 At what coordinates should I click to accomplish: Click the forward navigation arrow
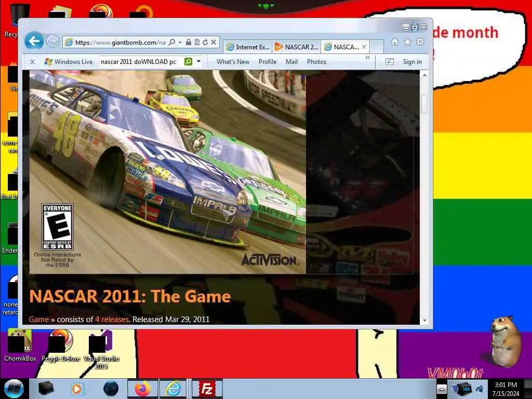click(x=52, y=42)
